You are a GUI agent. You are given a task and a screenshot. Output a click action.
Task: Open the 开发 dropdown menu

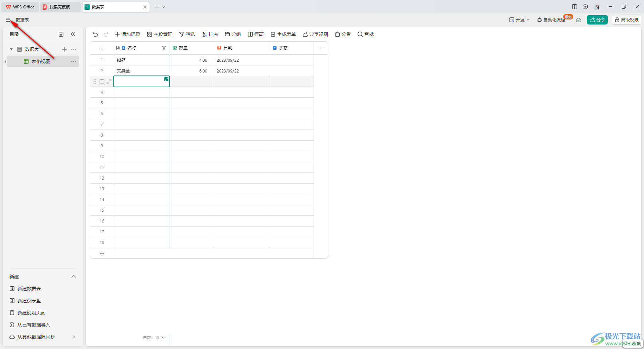(519, 20)
